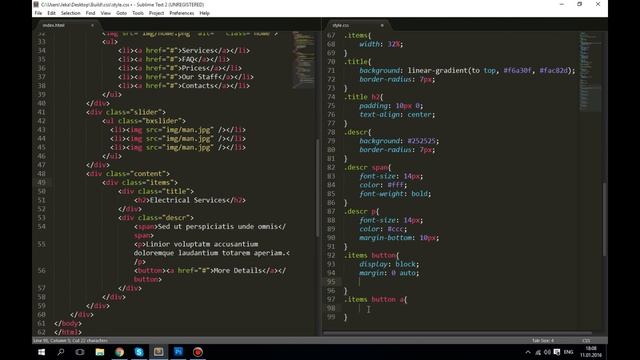The width and height of the screenshot is (640, 360).
Task: Click the right pane minimap
Action: 591,71
